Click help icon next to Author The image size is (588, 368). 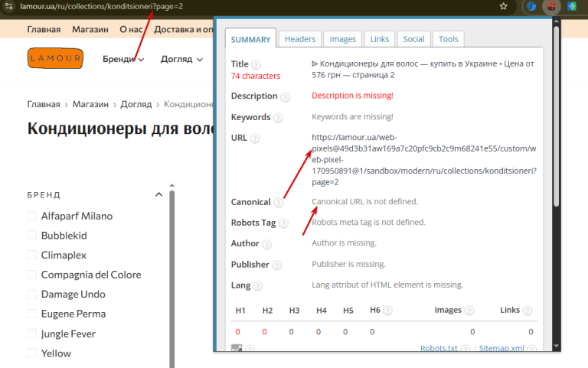click(266, 244)
